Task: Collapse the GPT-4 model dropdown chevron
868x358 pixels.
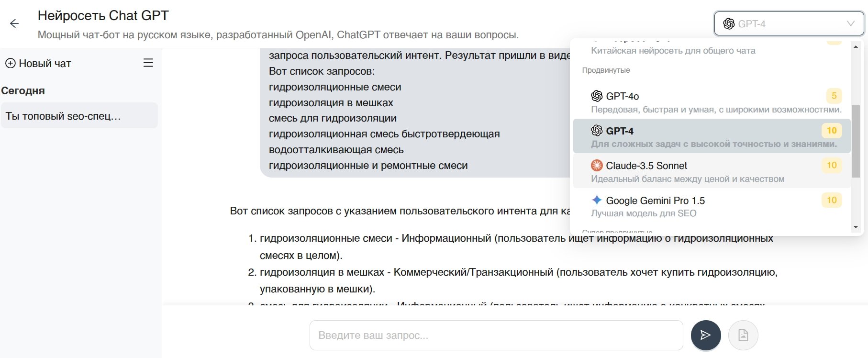Action: click(x=851, y=24)
